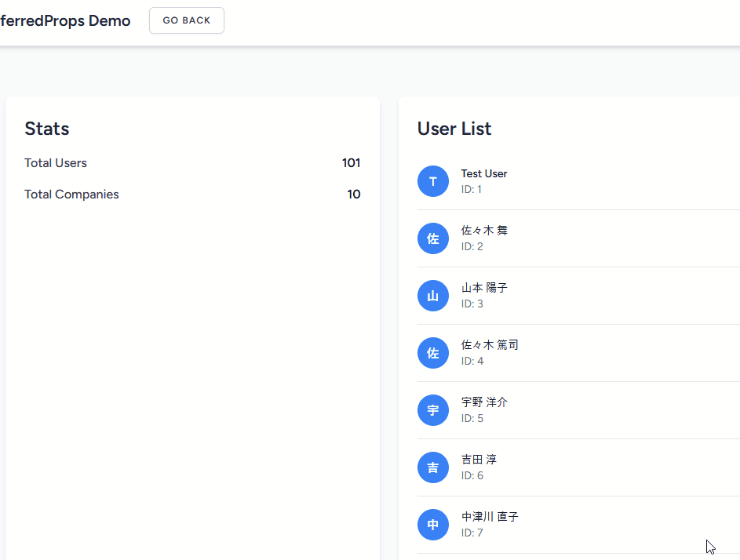Click user name 宇野 洋介
The height and width of the screenshot is (560, 740).
[x=484, y=402]
